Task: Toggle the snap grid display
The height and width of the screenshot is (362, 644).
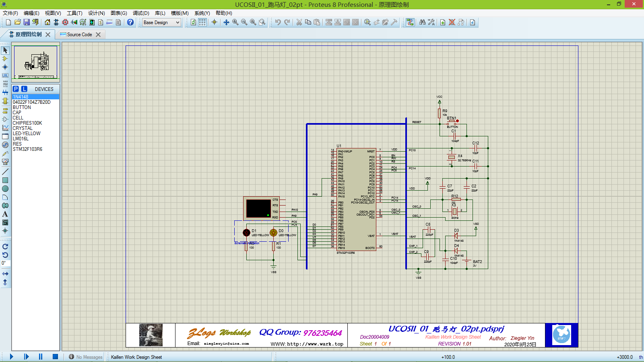Action: (x=202, y=22)
